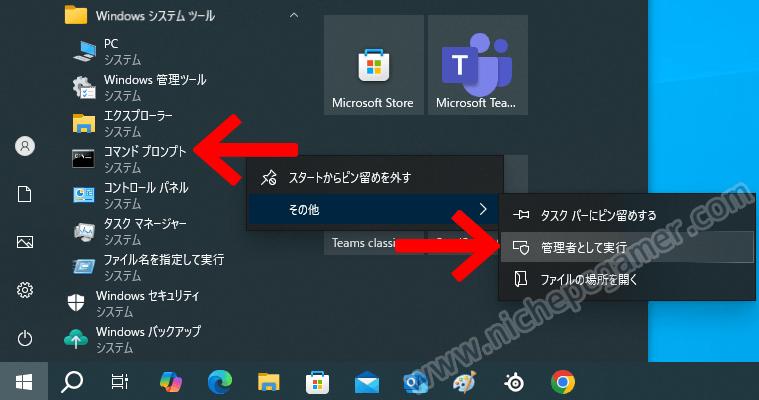Open Settings gear in Start sidebar
Screen dimensions: 759x400
[25, 290]
